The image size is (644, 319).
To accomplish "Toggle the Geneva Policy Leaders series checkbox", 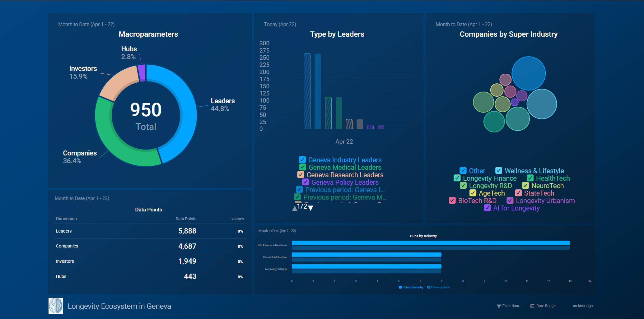I will click(x=306, y=182).
